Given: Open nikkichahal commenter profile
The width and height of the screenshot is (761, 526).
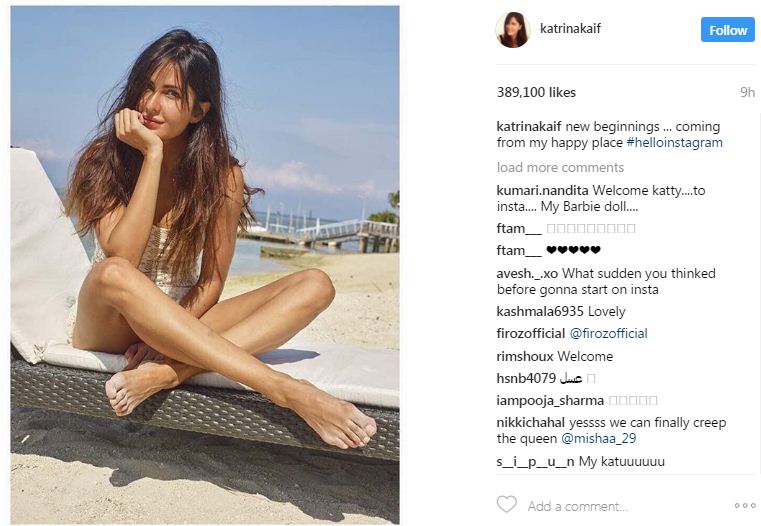Looking at the screenshot, I should 530,422.
